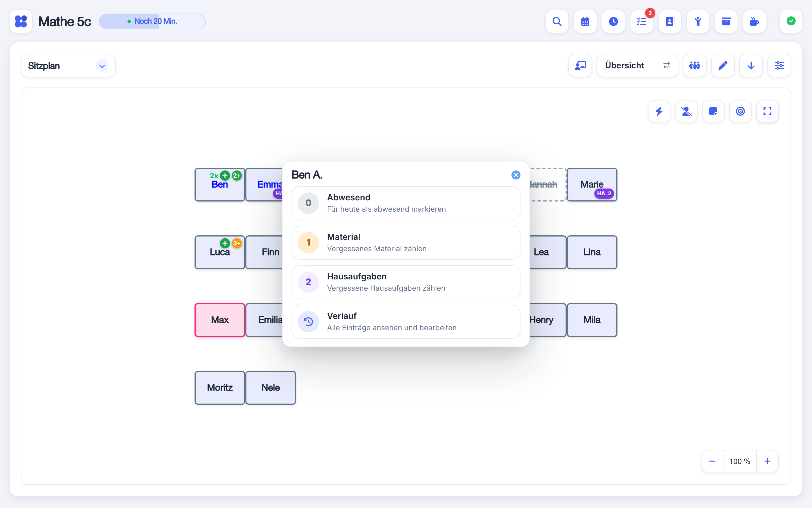This screenshot has width=812, height=508.
Task: Expand the Sitzplan dropdown
Action: coord(68,65)
